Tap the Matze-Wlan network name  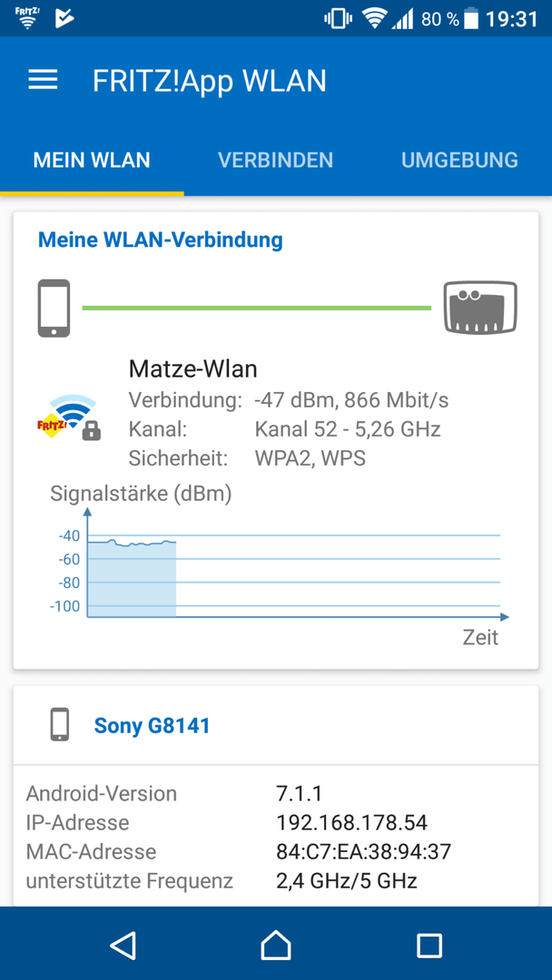tap(192, 368)
